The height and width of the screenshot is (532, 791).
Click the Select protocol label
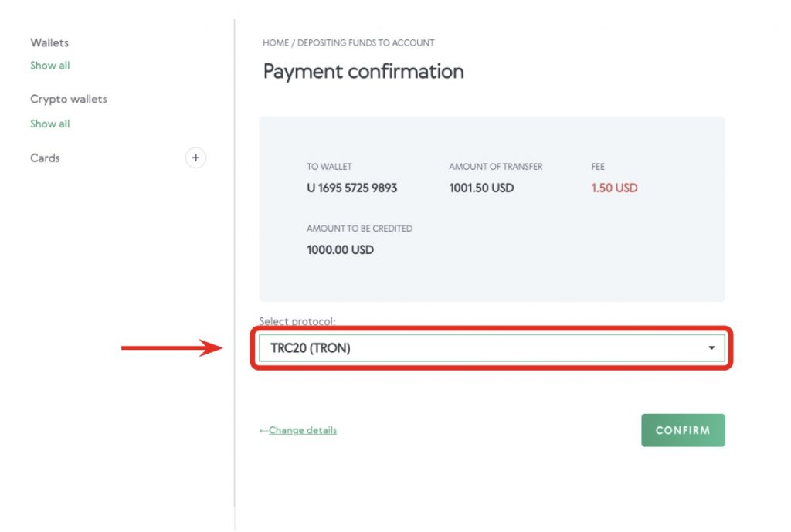click(x=297, y=320)
